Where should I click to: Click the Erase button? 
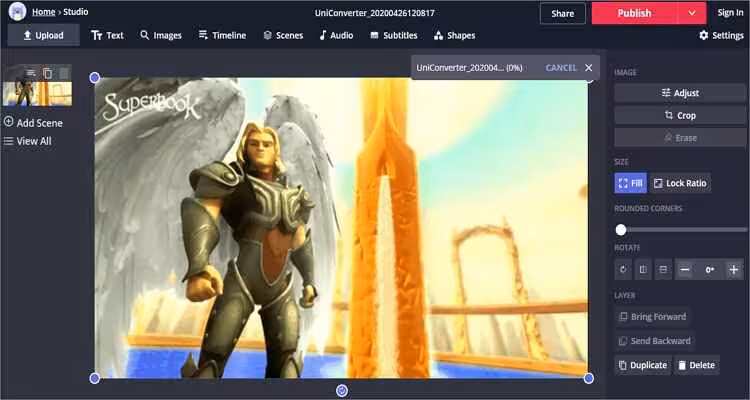680,138
